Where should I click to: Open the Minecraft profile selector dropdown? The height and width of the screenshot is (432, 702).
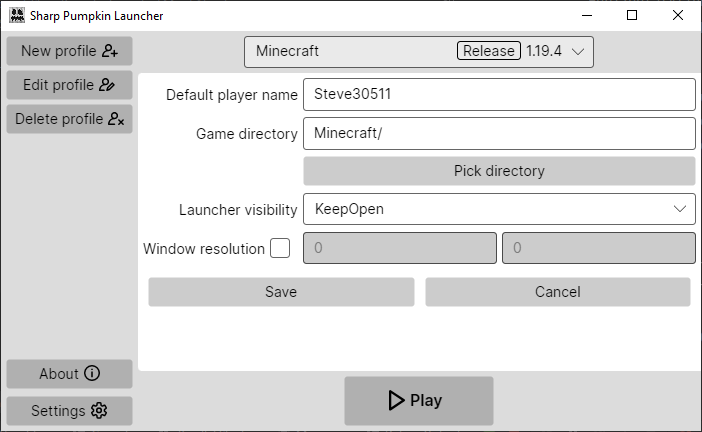pyautogui.click(x=419, y=52)
